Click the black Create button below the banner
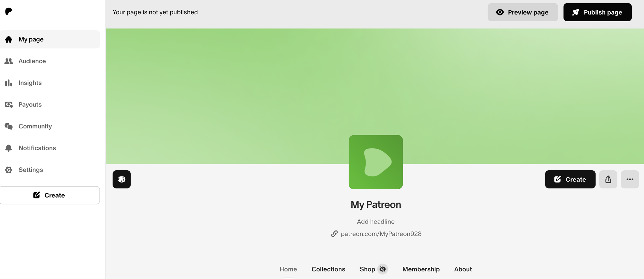 (x=570, y=179)
